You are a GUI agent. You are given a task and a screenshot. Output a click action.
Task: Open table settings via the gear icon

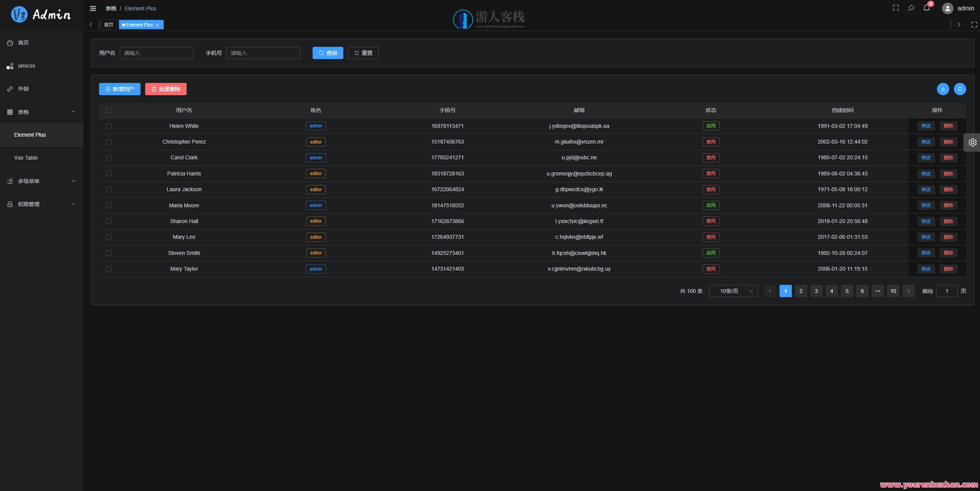click(973, 142)
